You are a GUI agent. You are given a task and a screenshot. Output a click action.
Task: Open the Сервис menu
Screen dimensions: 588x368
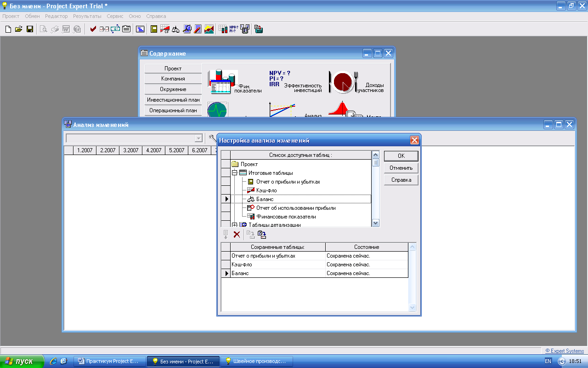coord(115,16)
